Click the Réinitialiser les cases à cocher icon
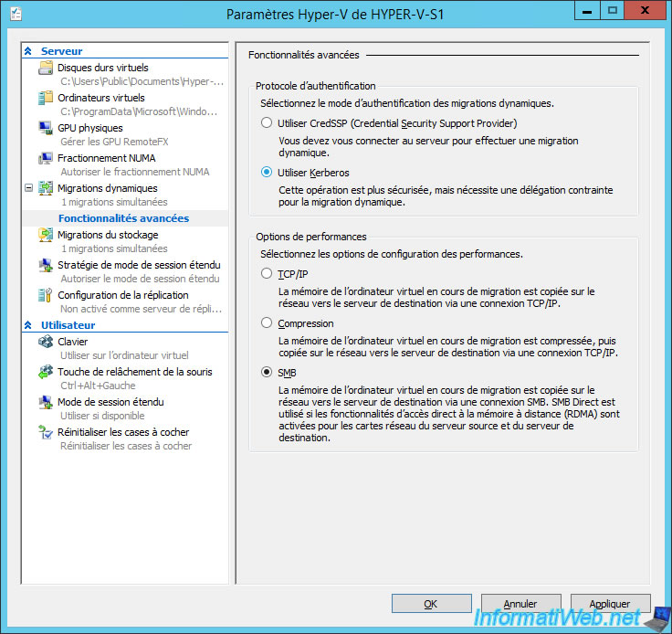 46,432
